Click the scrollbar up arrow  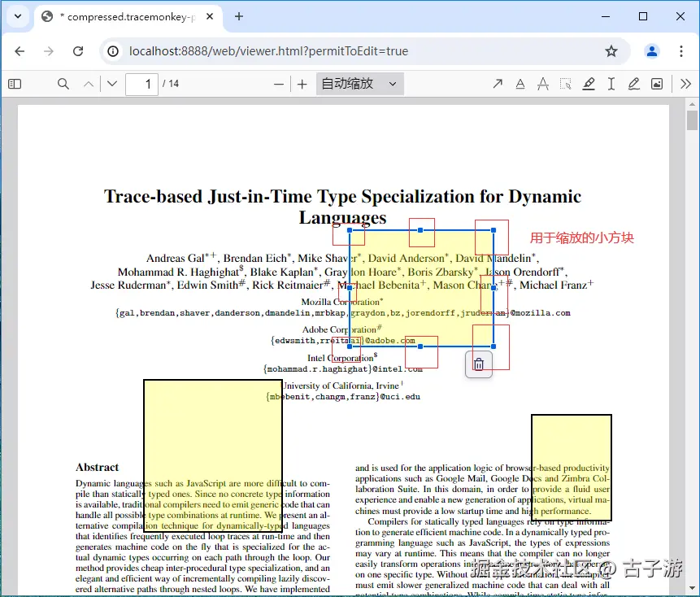pyautogui.click(x=692, y=104)
